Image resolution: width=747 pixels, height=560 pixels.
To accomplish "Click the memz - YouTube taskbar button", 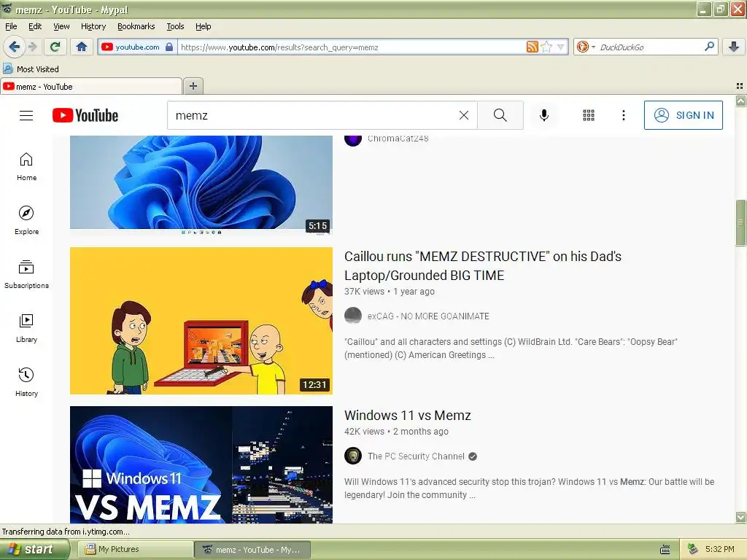I will click(x=252, y=550).
